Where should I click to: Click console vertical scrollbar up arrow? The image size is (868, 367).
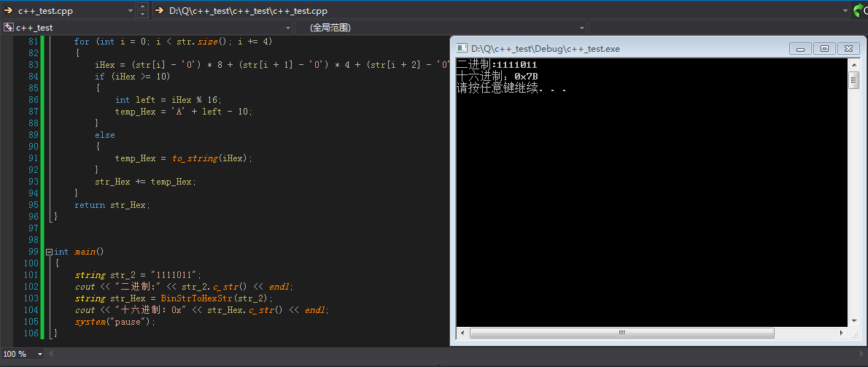pos(853,63)
